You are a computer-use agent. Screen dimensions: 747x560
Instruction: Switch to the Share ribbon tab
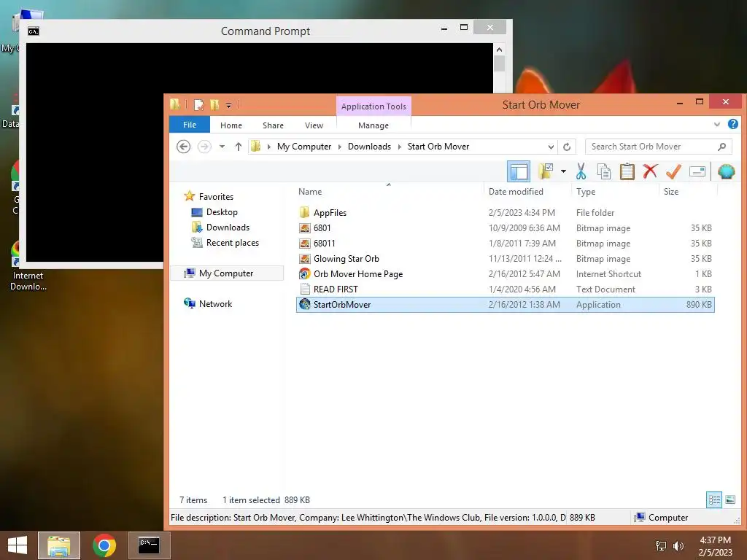(273, 125)
